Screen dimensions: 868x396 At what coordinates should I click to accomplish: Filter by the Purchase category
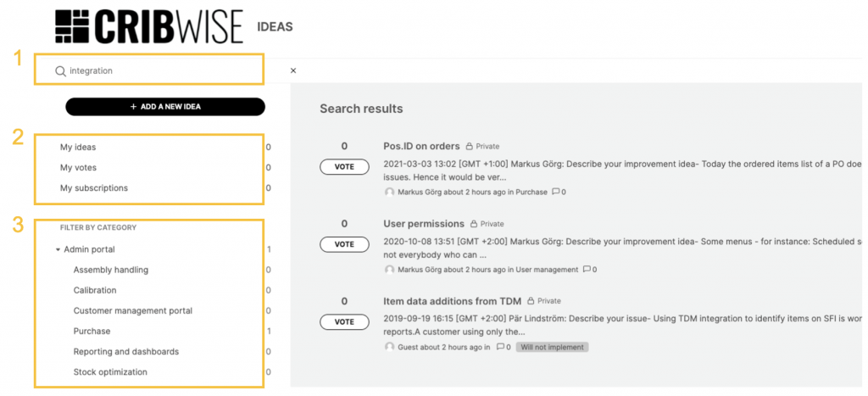tap(92, 332)
